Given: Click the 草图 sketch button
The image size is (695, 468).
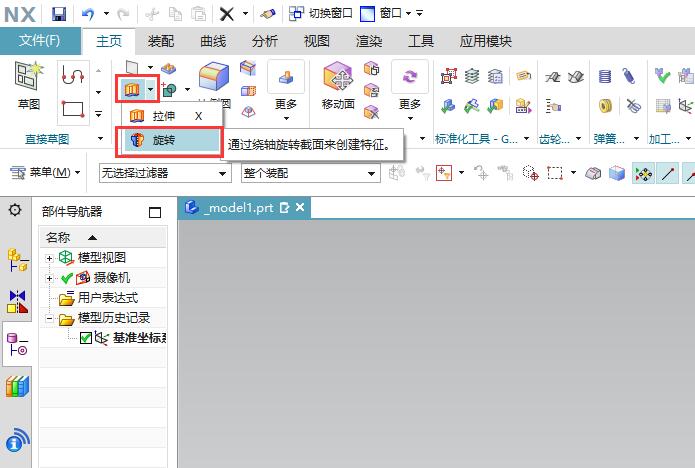Looking at the screenshot, I should (29, 86).
